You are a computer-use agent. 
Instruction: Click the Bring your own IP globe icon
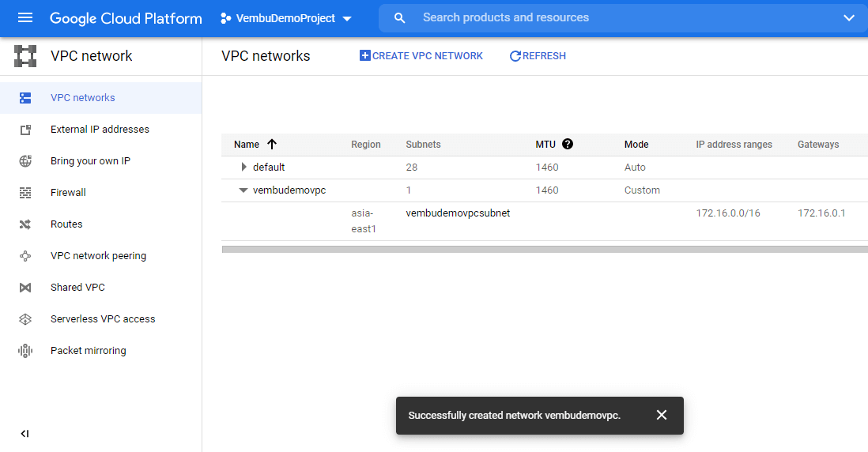(x=25, y=161)
